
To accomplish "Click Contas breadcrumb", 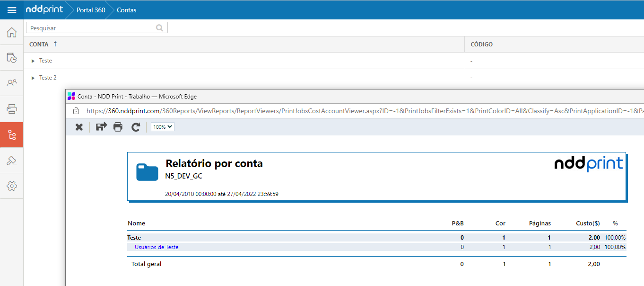I will 126,10.
